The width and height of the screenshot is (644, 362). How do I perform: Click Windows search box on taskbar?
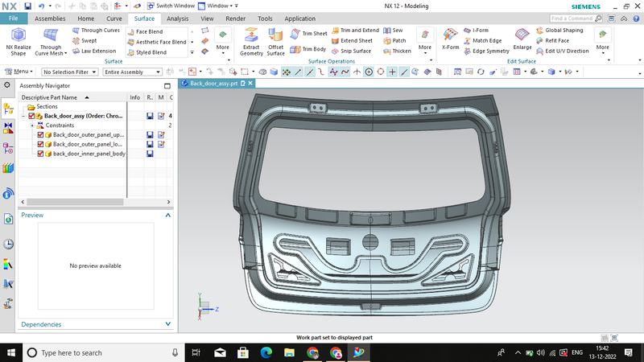103,352
